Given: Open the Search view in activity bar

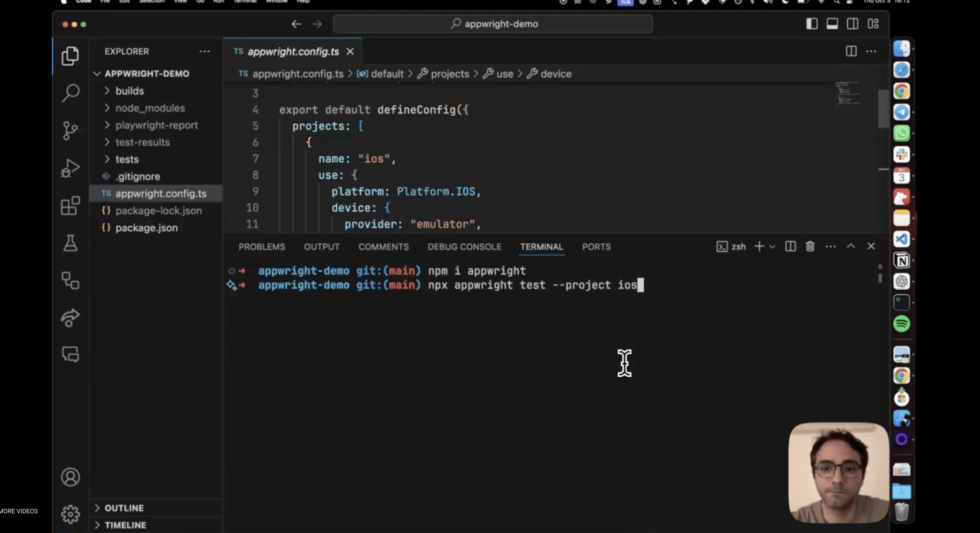Looking at the screenshot, I should [x=70, y=92].
